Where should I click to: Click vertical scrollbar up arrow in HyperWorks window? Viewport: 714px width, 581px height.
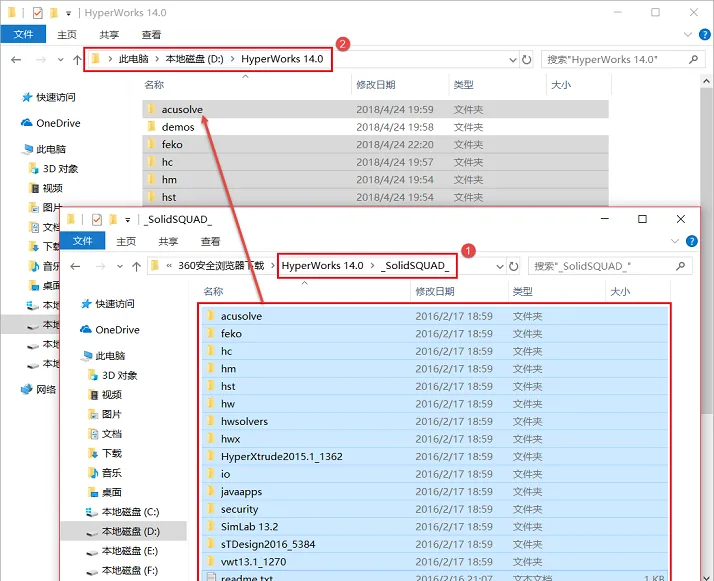(706, 81)
